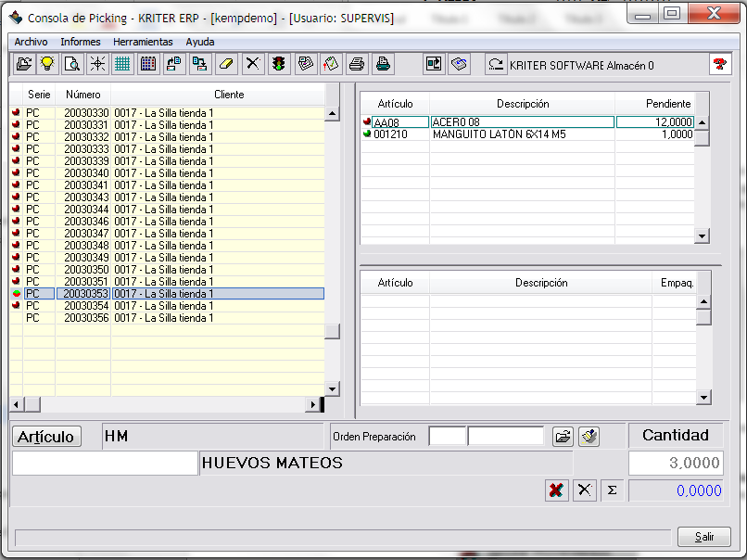This screenshot has height=560, width=747.
Task: Click the down arrow of packed articles scrollbar
Action: (703, 397)
